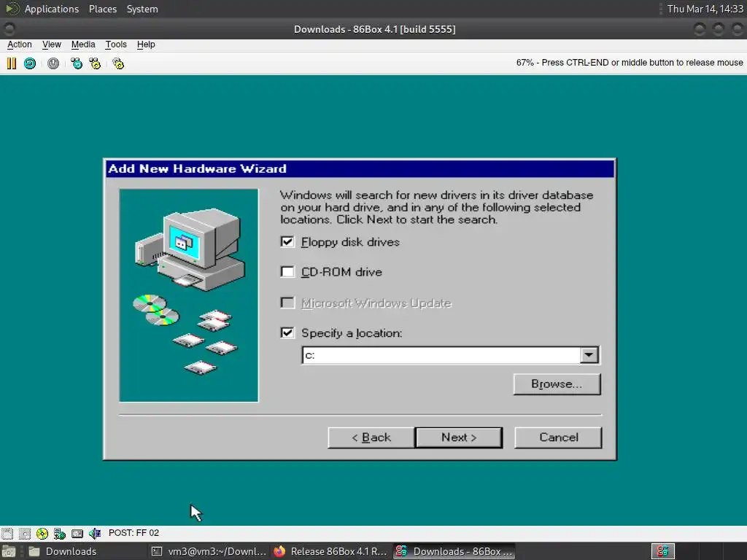Open the Action menu
This screenshot has height=560, width=747.
point(20,44)
